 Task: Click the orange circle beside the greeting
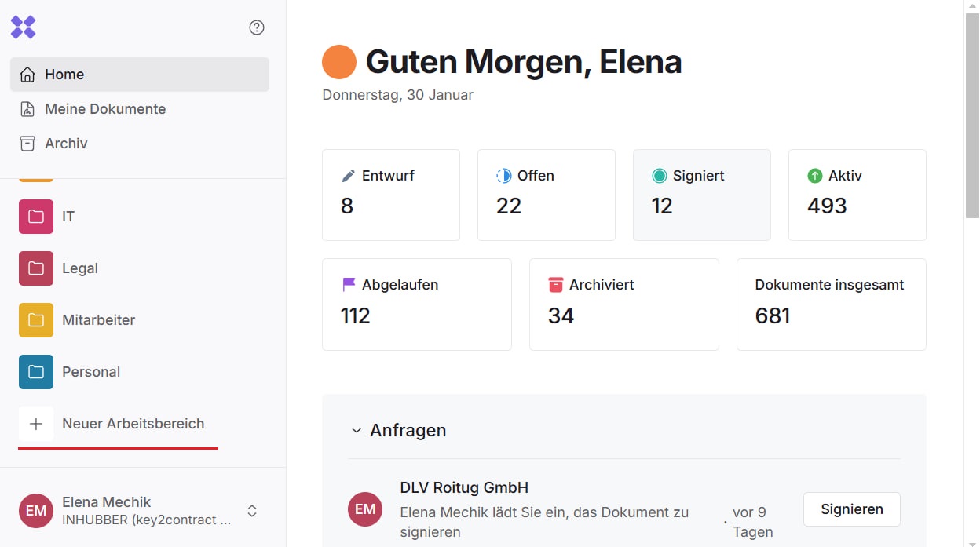pos(339,62)
